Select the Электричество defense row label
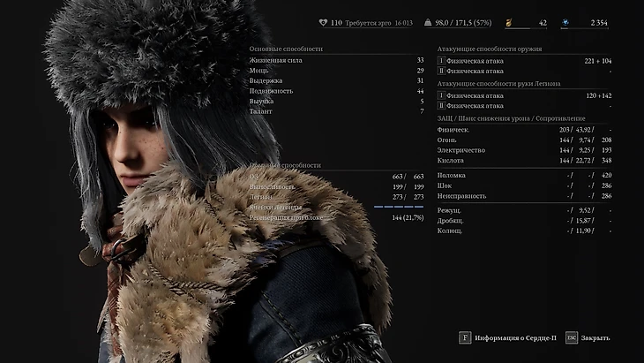644x363 pixels. (461, 150)
